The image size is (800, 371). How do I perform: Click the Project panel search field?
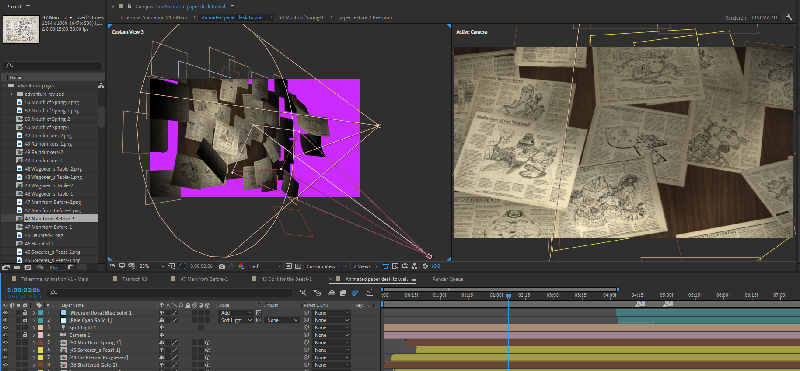point(53,66)
